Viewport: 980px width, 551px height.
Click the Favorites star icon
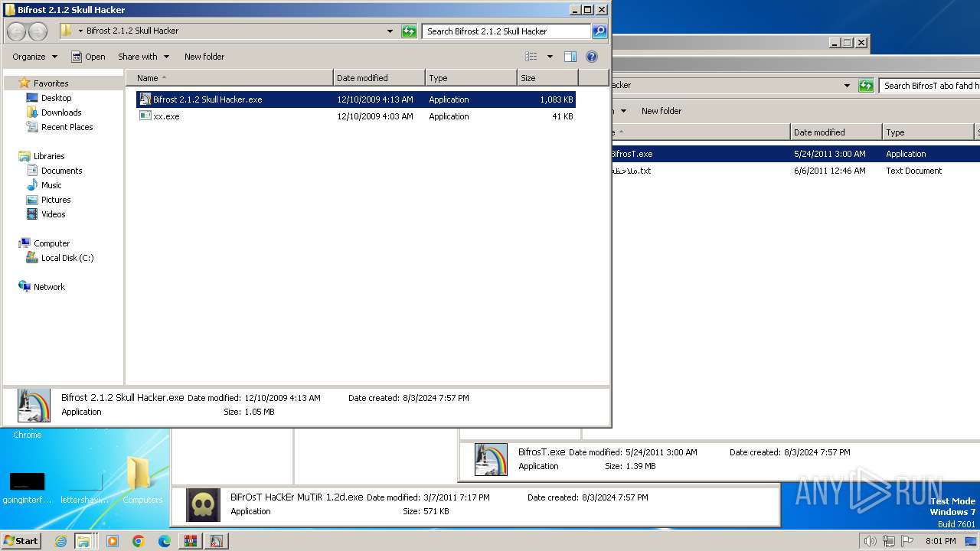click(x=24, y=83)
